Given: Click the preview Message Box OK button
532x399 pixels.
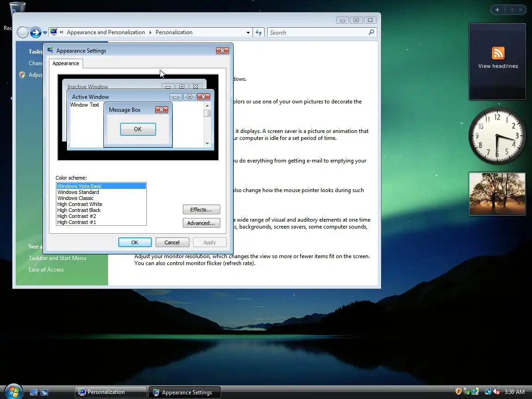Looking at the screenshot, I should (138, 129).
